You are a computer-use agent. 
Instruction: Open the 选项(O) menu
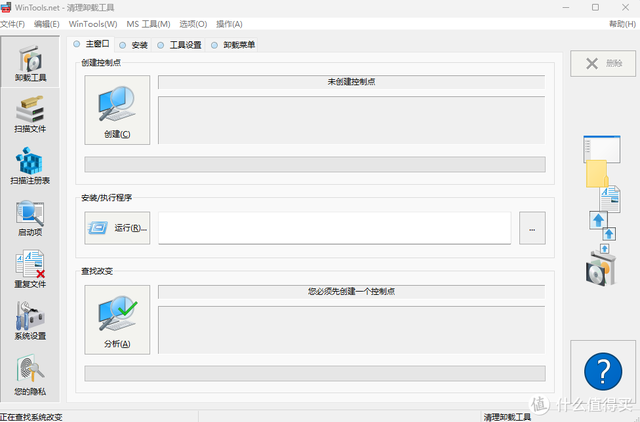[193, 24]
